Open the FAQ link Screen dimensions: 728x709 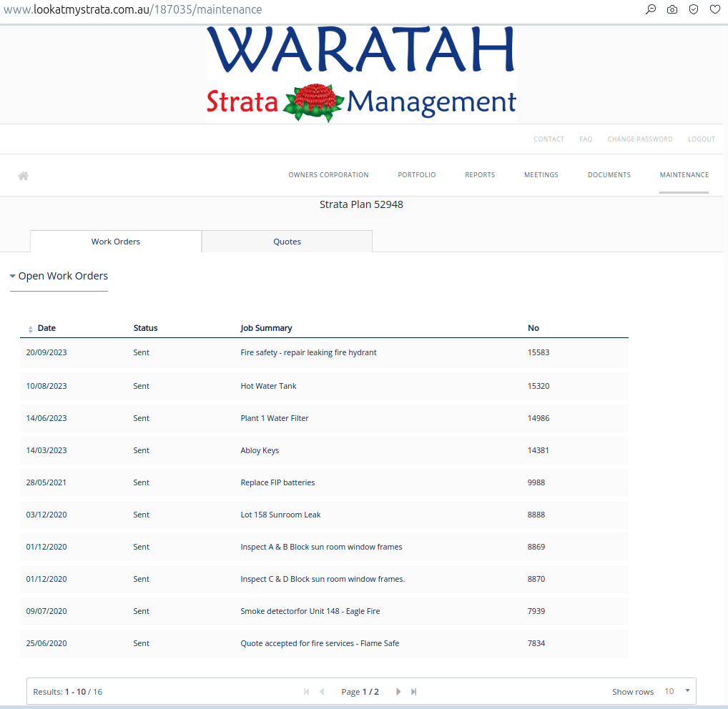click(x=586, y=139)
